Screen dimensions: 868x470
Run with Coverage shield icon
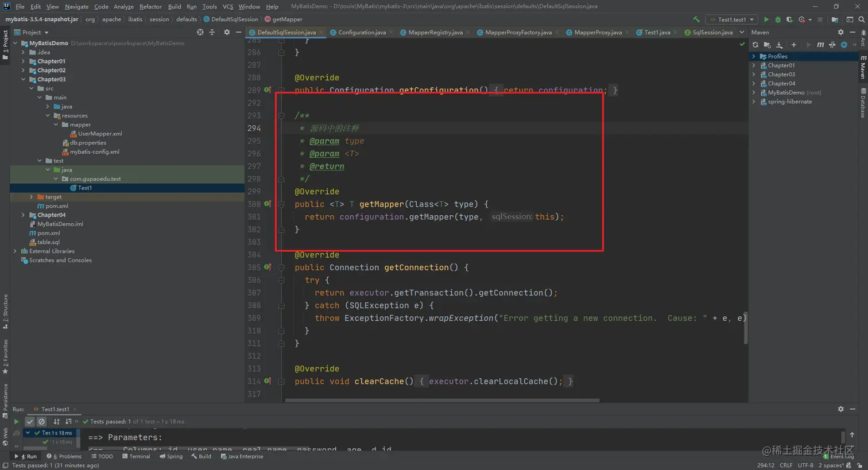point(789,20)
